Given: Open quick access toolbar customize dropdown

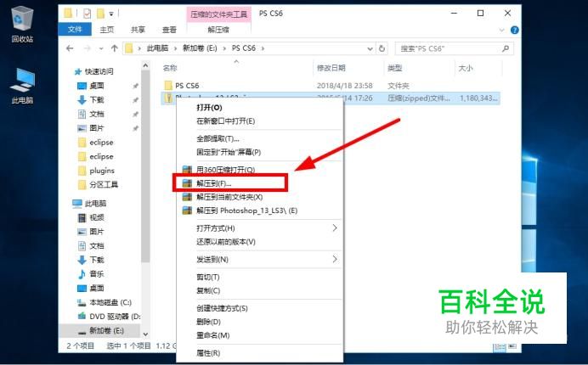Looking at the screenshot, I should tap(111, 14).
